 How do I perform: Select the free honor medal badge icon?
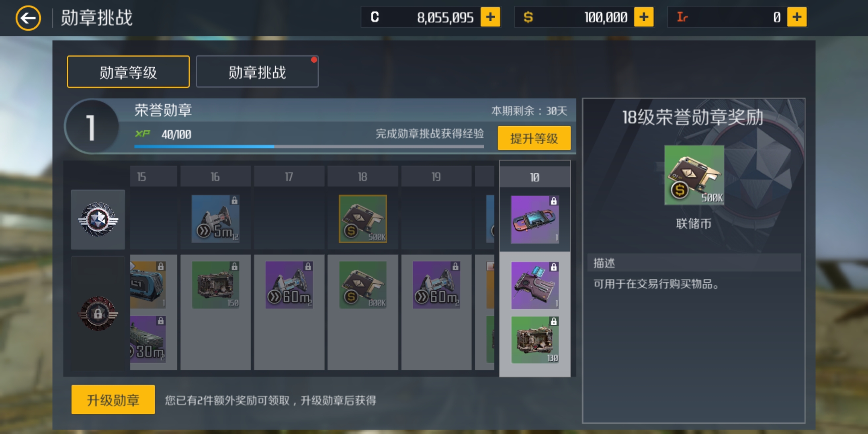point(98,219)
